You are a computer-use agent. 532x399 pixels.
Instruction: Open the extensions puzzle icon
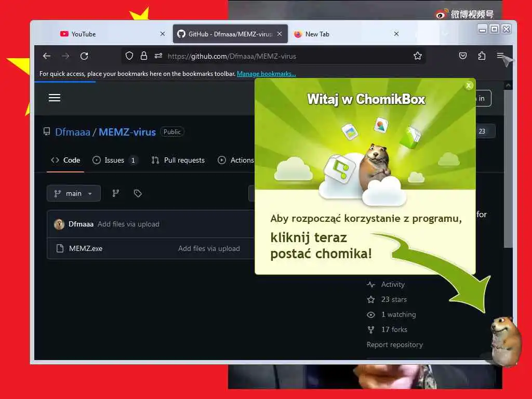(482, 56)
